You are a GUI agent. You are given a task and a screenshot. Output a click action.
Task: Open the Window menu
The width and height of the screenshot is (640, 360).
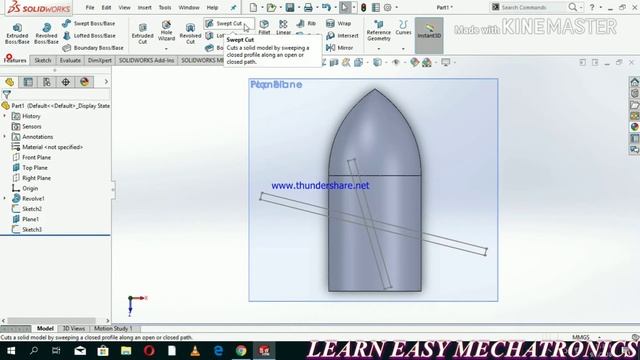(x=189, y=8)
